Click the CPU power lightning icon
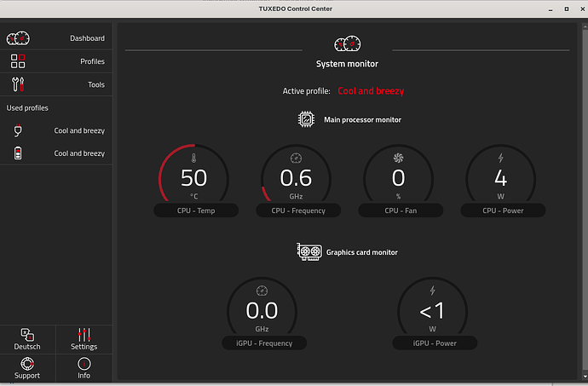The image size is (588, 386). coord(500,158)
